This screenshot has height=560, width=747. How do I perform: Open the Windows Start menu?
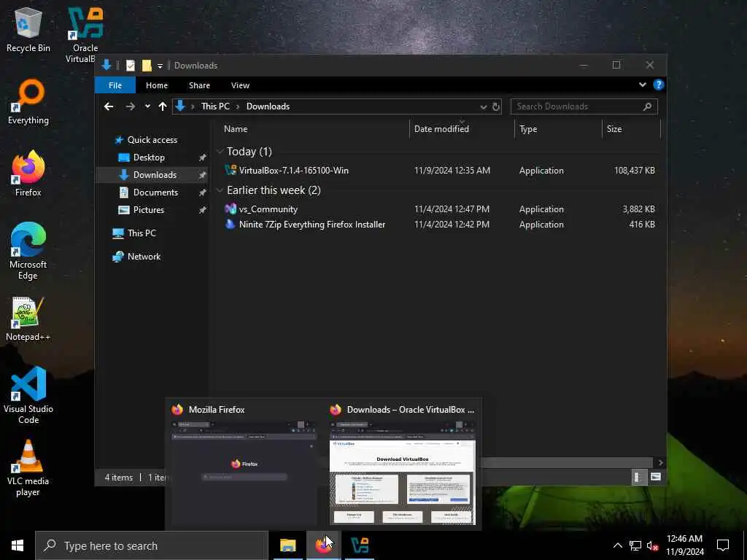[18, 545]
